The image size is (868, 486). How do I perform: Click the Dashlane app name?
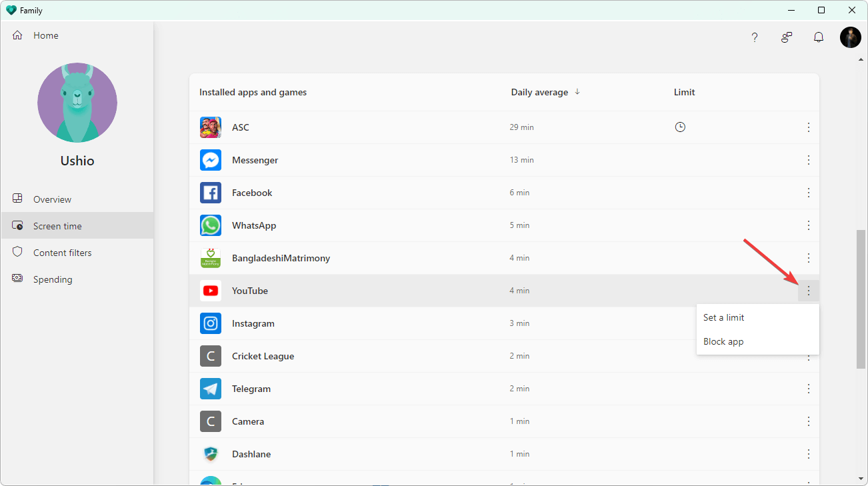(251, 454)
